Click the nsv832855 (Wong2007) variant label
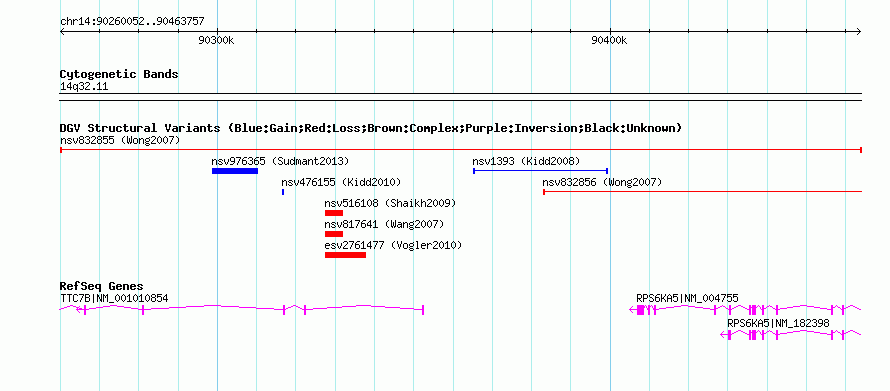Image resolution: width=890 pixels, height=391 pixels. tap(120, 140)
